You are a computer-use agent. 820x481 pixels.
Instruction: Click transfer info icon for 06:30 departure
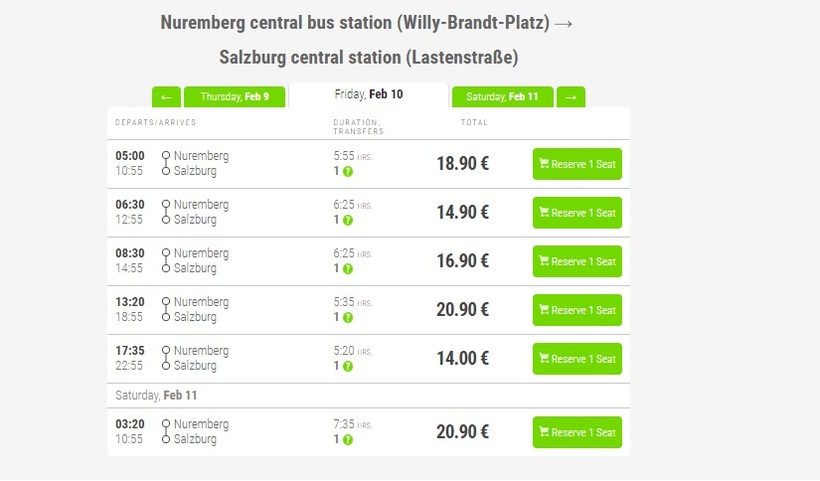(x=348, y=220)
